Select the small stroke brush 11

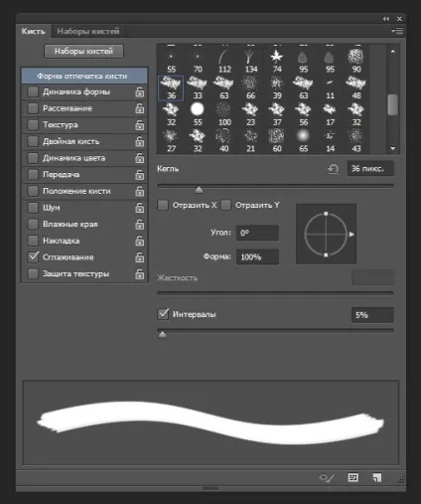tap(330, 87)
